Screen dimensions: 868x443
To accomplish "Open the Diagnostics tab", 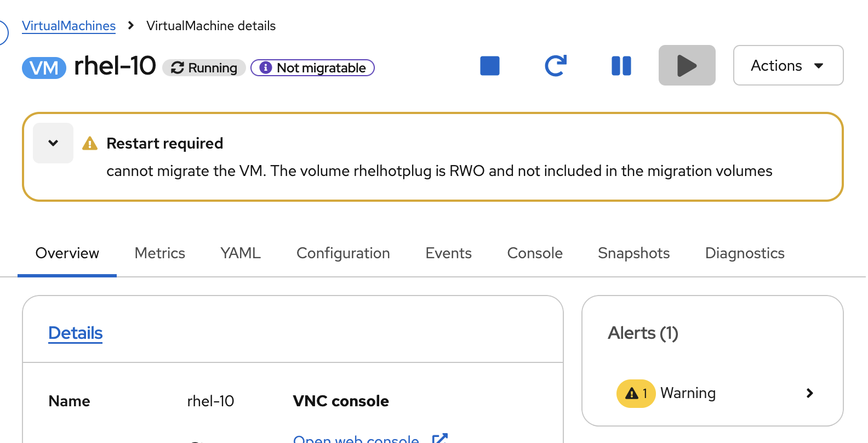I will click(744, 253).
